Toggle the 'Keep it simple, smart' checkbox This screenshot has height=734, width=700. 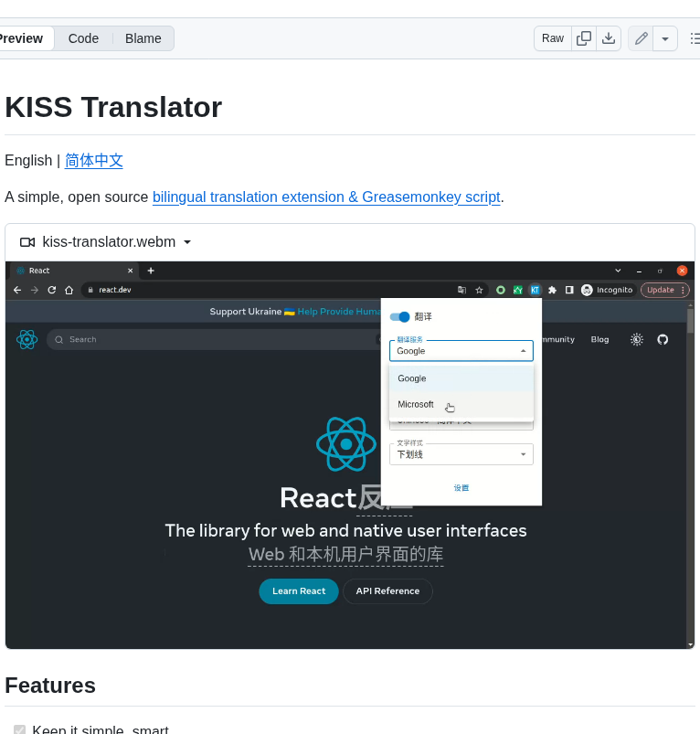point(19,729)
